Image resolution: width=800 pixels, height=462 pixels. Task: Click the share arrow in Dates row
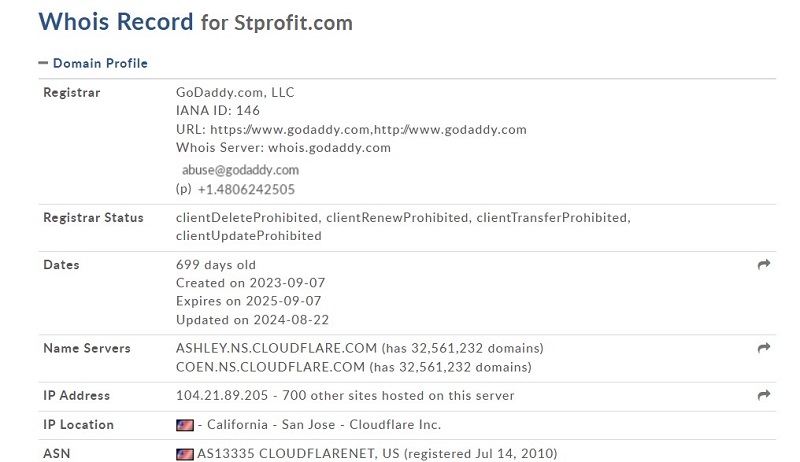point(764,264)
